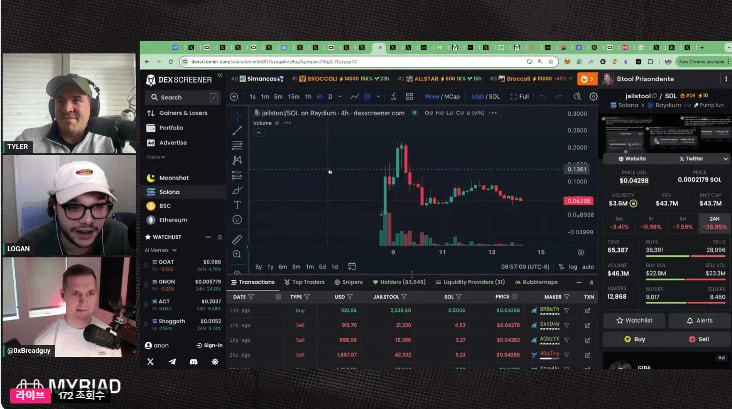Open the token Twitter link

pyautogui.click(x=691, y=159)
